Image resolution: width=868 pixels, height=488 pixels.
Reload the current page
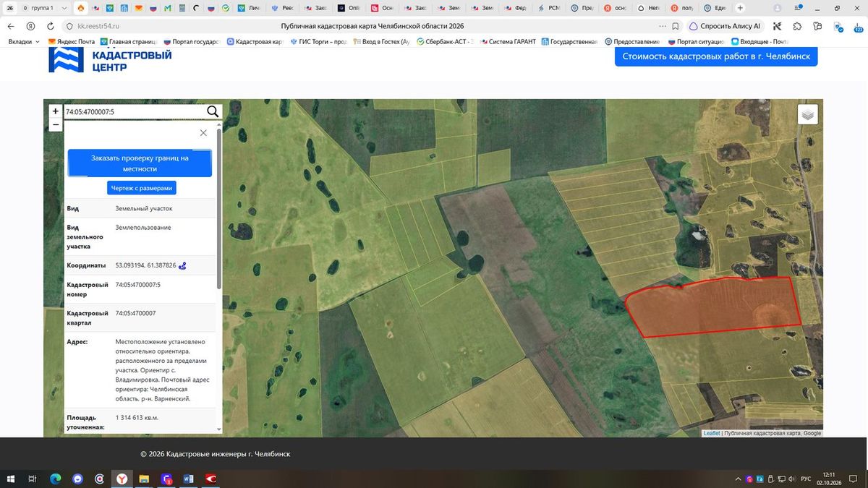[x=50, y=26]
